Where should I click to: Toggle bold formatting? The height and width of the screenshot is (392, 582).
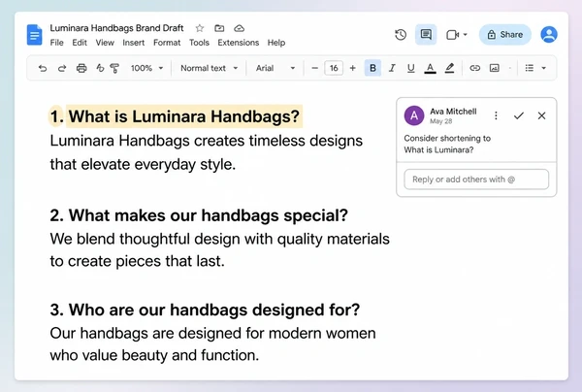[372, 68]
